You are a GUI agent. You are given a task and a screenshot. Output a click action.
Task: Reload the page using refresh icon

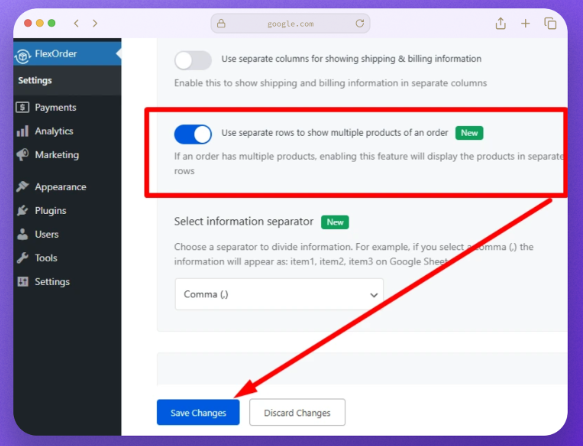[x=360, y=23]
